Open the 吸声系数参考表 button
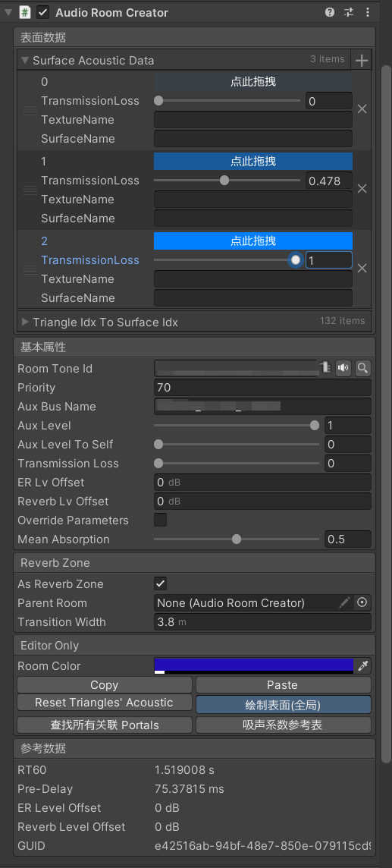 point(283,725)
